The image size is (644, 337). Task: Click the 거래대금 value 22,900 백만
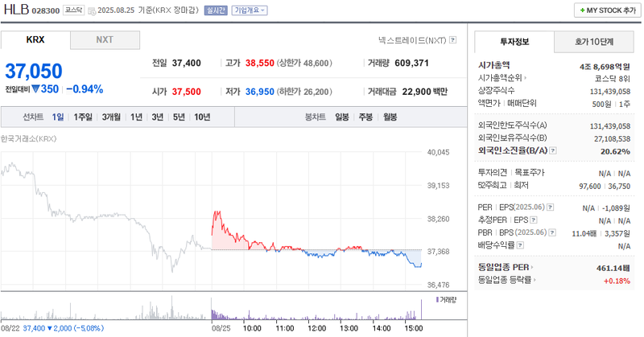pyautogui.click(x=425, y=92)
